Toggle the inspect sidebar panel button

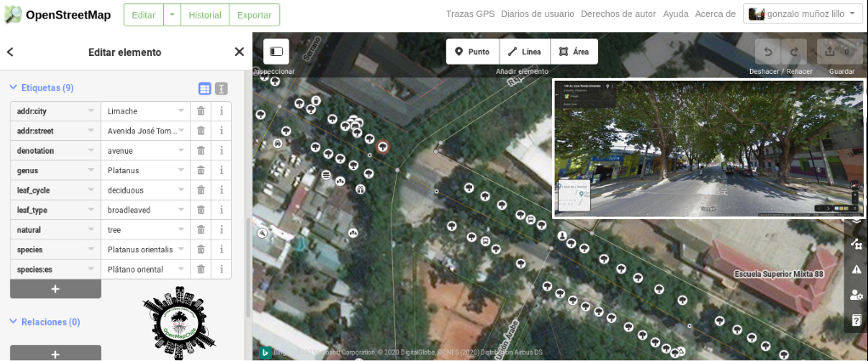click(x=276, y=52)
